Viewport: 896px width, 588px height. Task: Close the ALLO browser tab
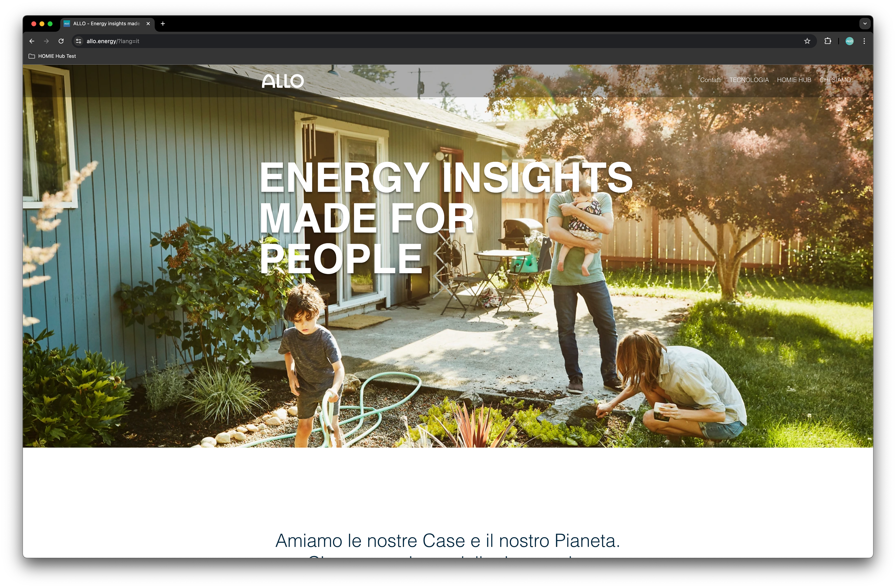click(x=148, y=23)
